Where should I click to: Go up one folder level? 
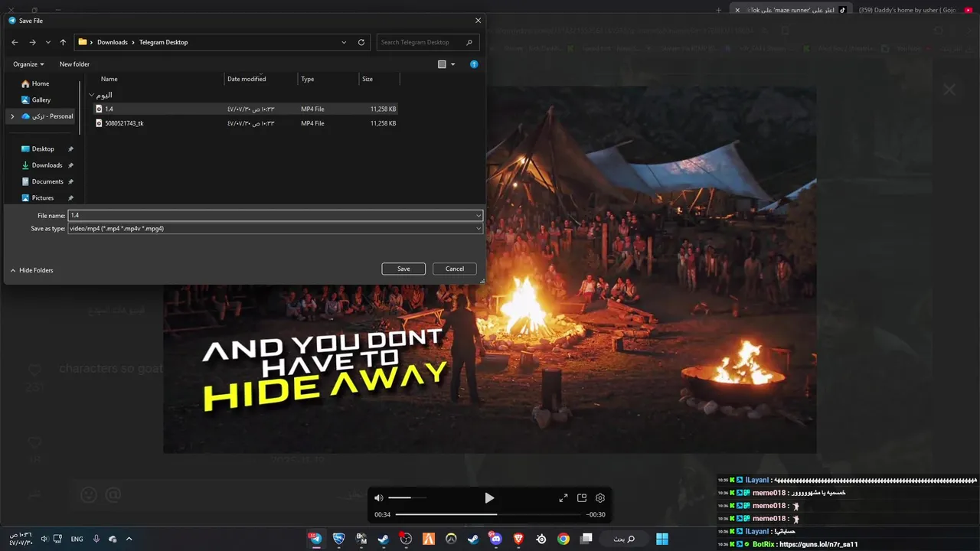coord(63,42)
